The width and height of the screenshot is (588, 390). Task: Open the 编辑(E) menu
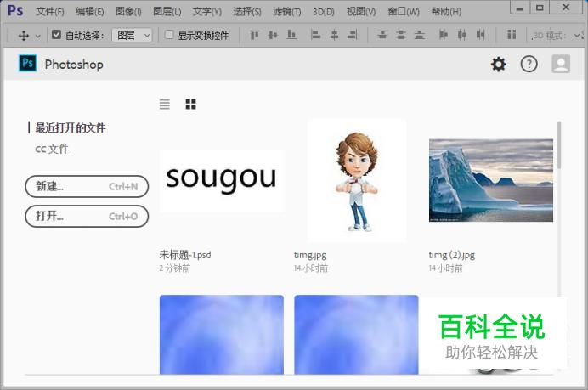tap(89, 12)
